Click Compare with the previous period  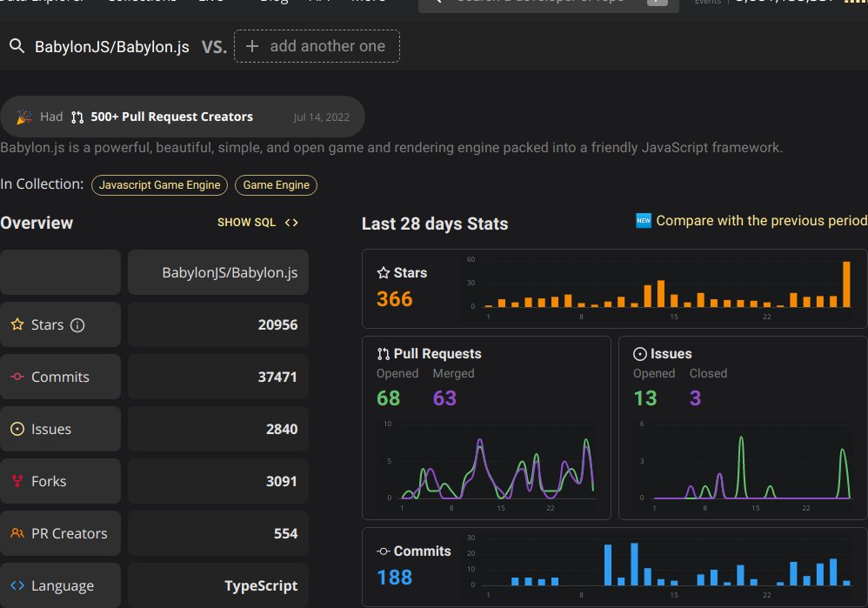coord(761,220)
